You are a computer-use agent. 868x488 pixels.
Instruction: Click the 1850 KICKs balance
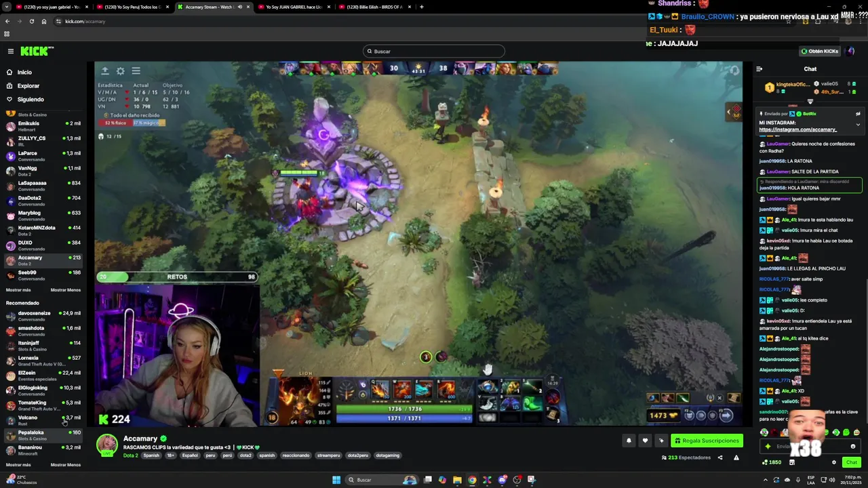[772, 462]
